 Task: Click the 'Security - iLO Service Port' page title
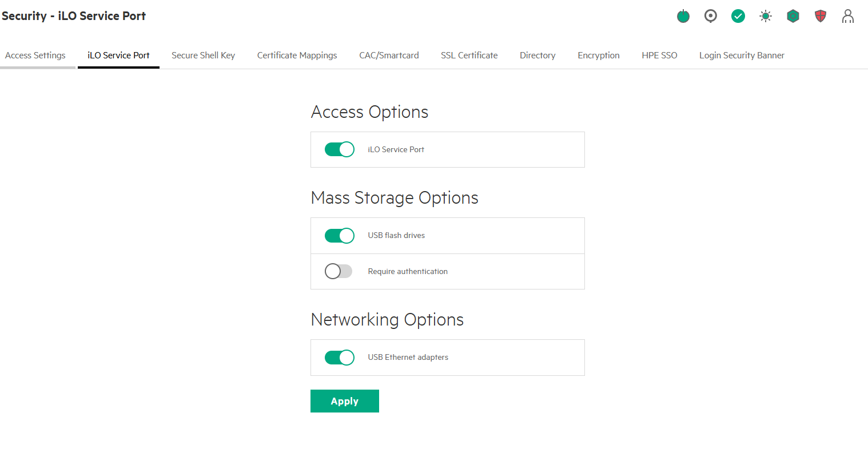click(x=74, y=16)
